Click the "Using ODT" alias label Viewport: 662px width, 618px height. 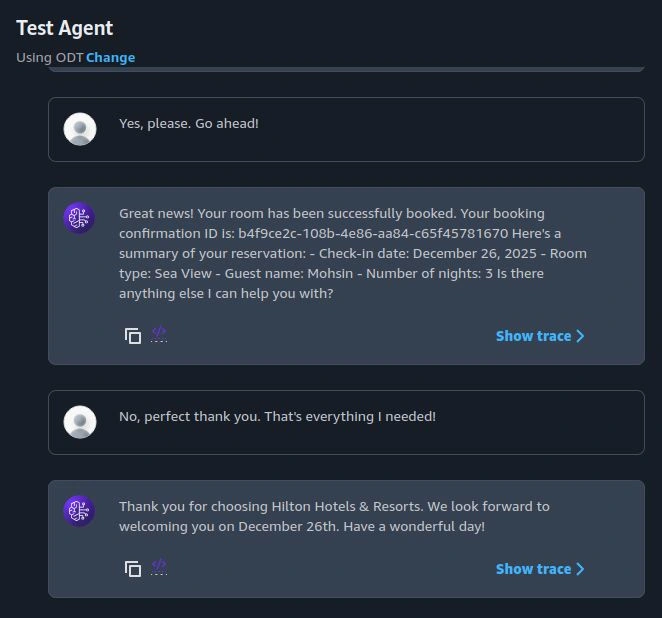click(49, 57)
